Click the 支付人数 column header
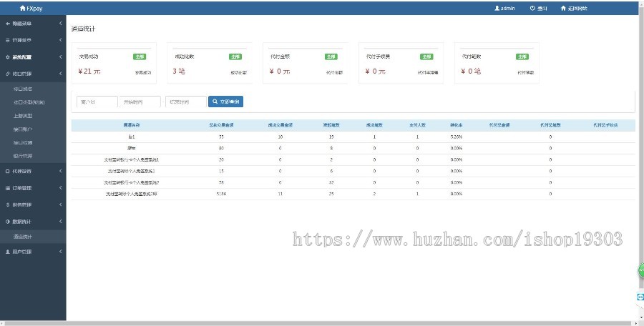Screen dimensions: 644x326 tap(417, 125)
